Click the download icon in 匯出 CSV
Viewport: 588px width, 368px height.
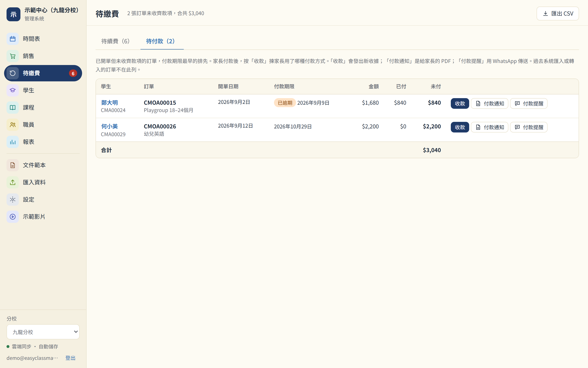coord(546,13)
